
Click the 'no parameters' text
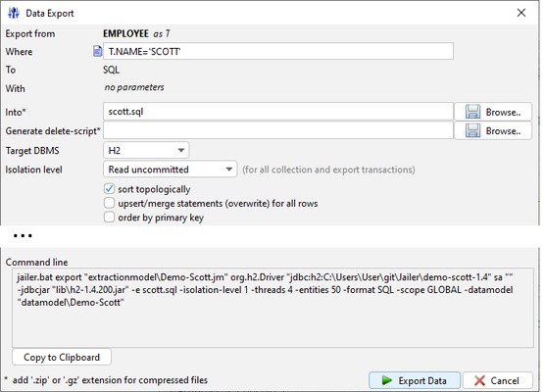pos(134,87)
